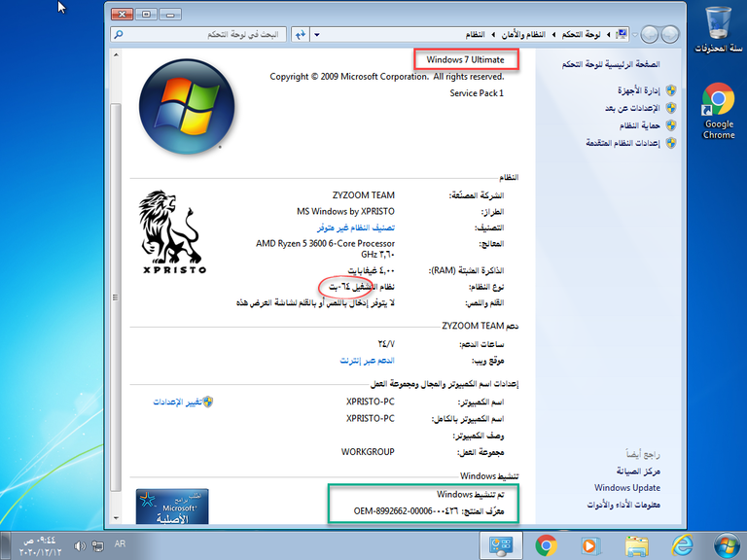
Task: Open the address bar history dropdown
Action: [x=317, y=34]
